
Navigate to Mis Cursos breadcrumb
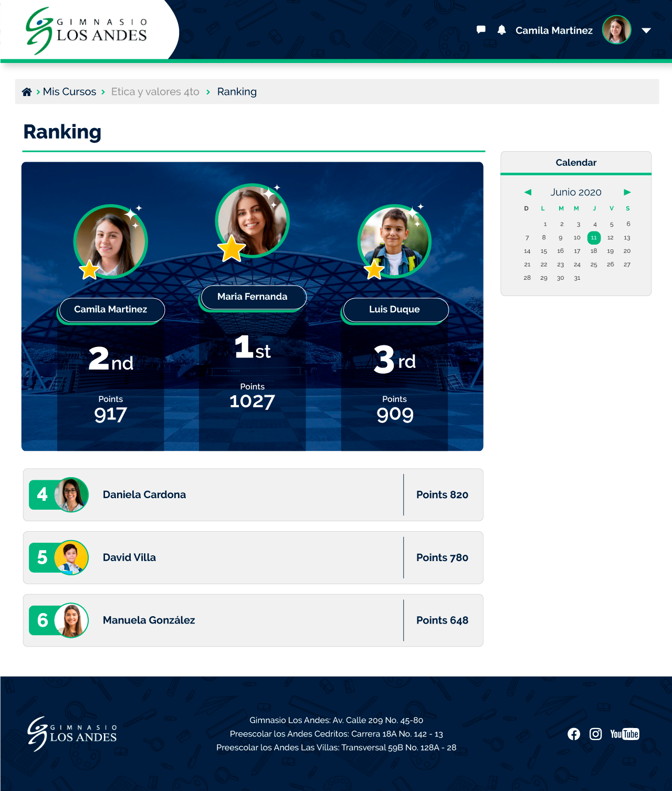tap(69, 92)
